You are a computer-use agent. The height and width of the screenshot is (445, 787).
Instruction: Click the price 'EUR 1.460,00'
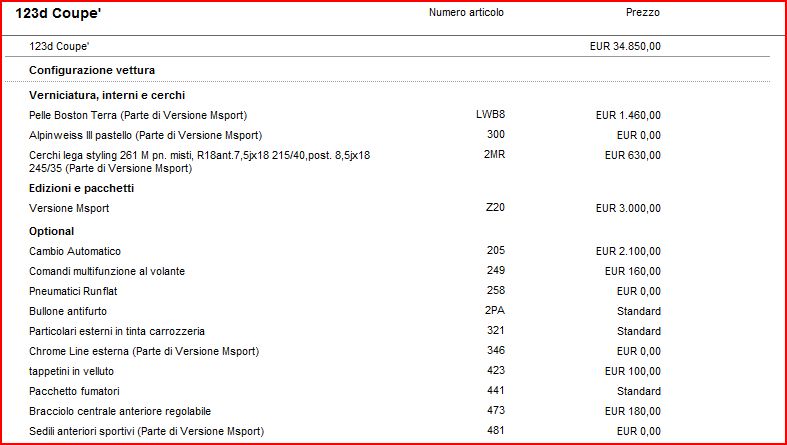tap(628, 115)
